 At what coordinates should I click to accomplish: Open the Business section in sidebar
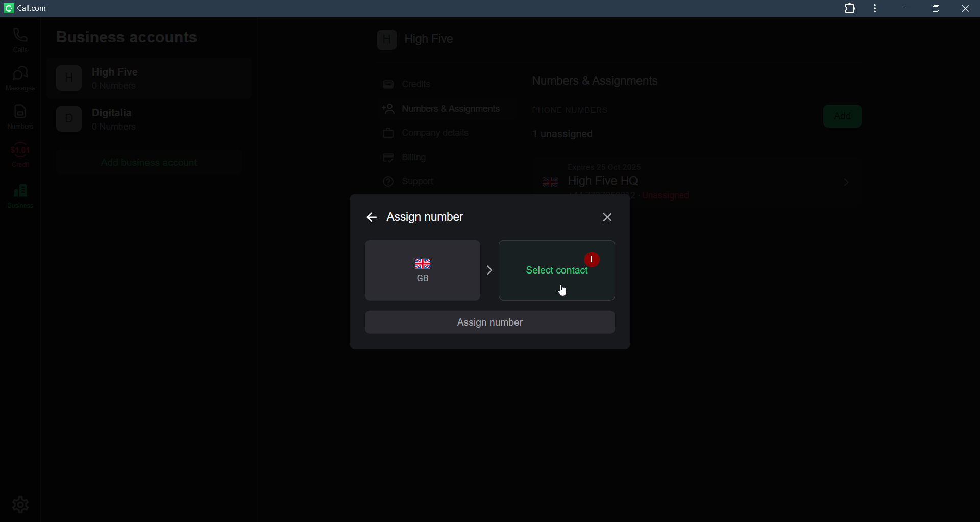click(x=20, y=196)
